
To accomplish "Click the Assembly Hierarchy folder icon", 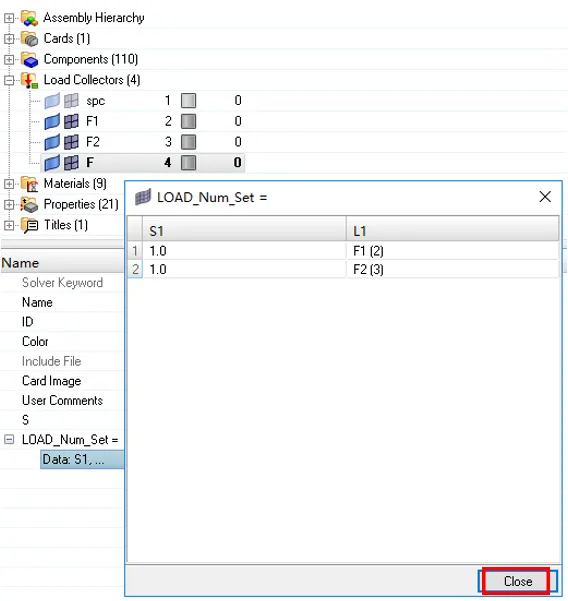I will pyautogui.click(x=29, y=18).
